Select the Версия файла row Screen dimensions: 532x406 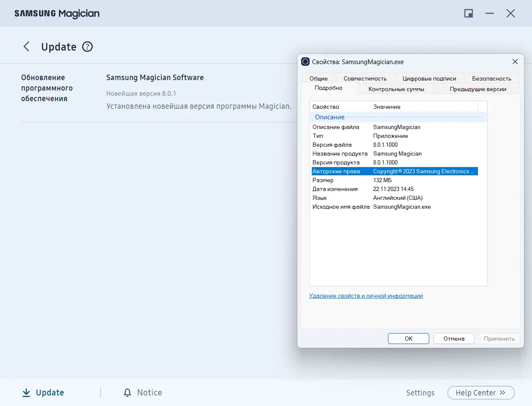tap(395, 145)
